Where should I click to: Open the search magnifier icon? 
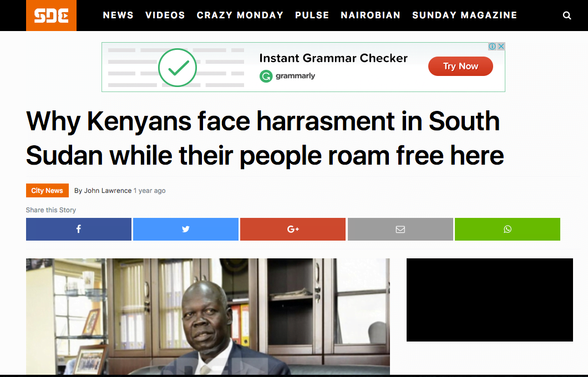[x=567, y=16]
